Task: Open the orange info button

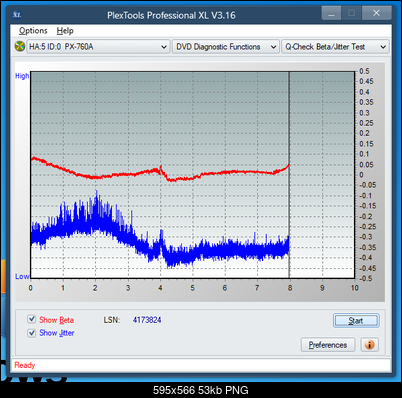Action: (369, 344)
